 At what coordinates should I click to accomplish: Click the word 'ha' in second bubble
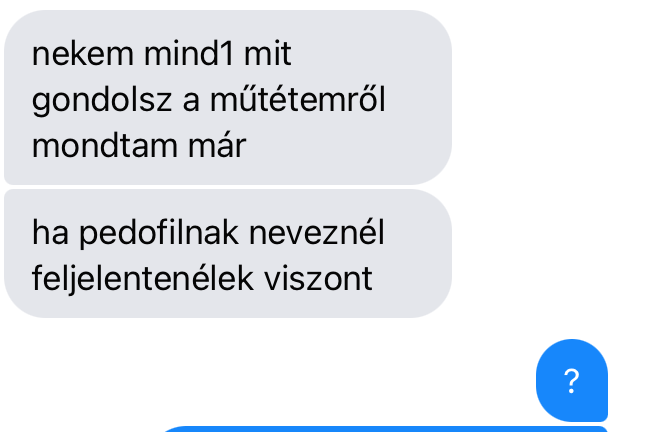50,233
